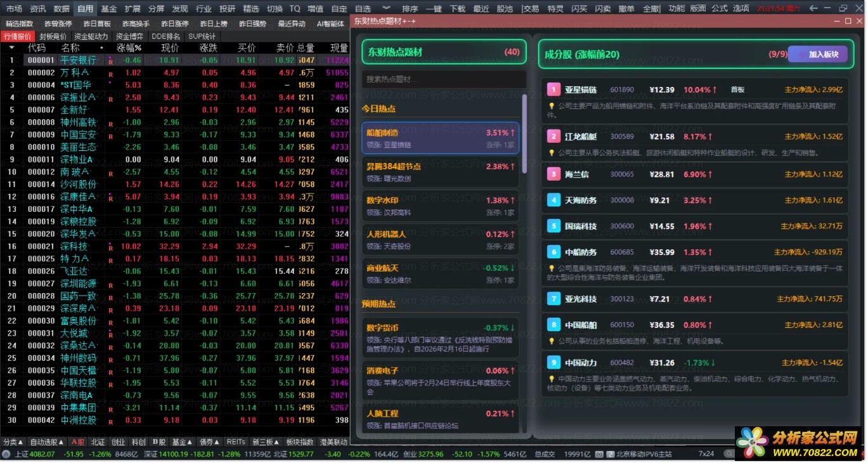Image resolution: width=868 pixels, height=463 pixels.
Task: Click the 加入板块 button
Action: pyautogui.click(x=818, y=55)
